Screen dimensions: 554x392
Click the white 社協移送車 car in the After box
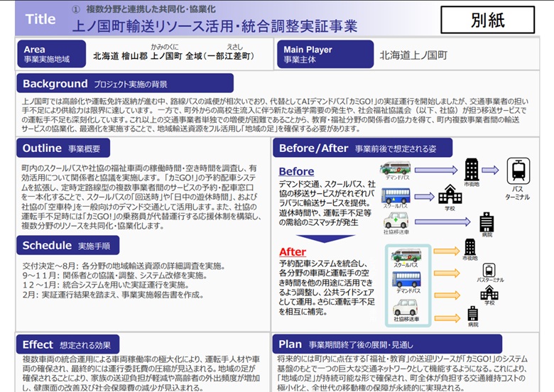[406, 307]
